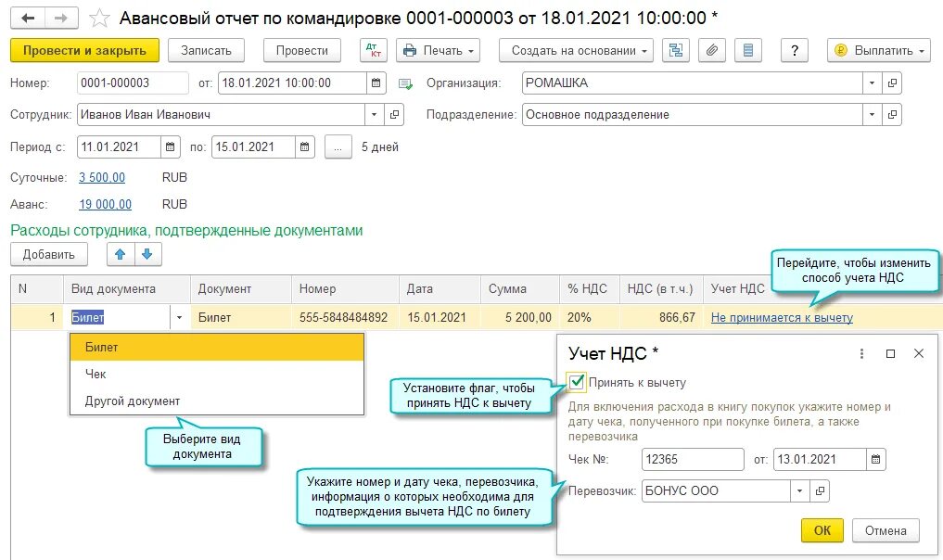Open calendar for check date 13.01.2021
Image resolution: width=943 pixels, height=560 pixels.
coord(875,460)
